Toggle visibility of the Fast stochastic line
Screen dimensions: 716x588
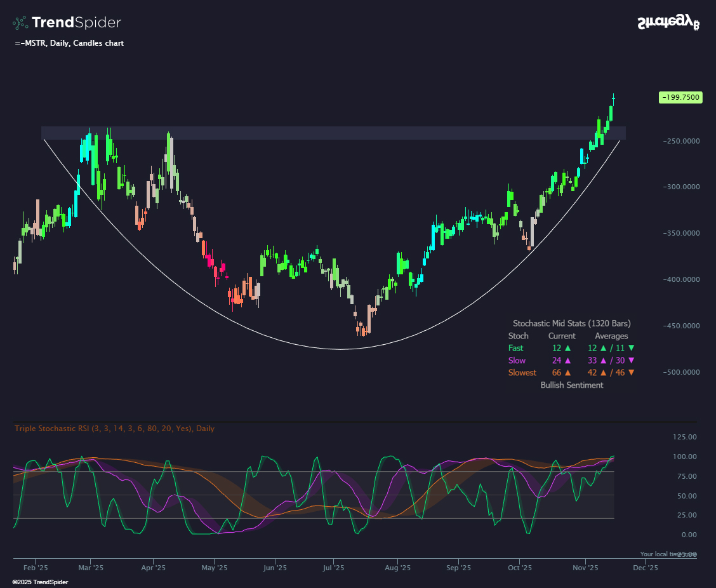coord(516,348)
